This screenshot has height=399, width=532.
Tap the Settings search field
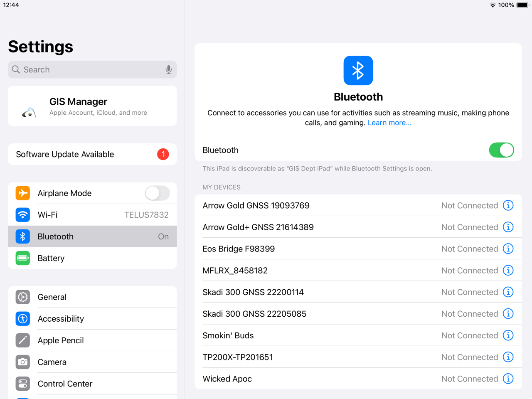92,70
